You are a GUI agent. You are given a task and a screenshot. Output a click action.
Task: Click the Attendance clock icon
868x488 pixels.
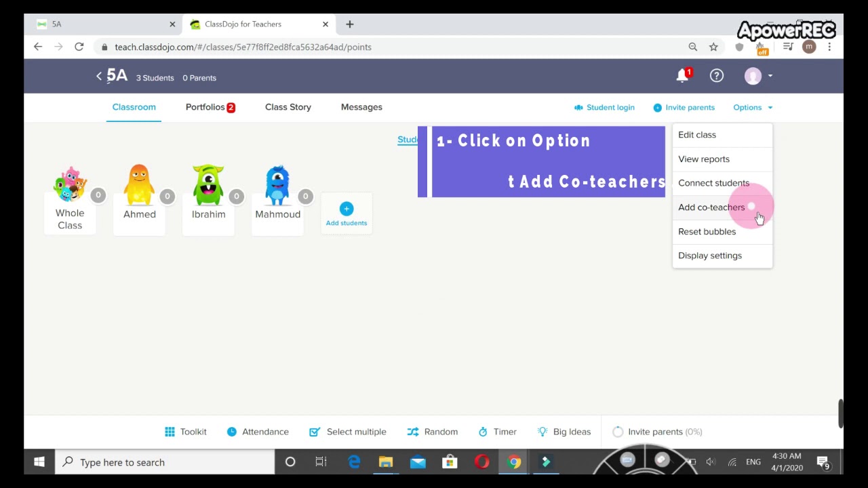pyautogui.click(x=232, y=432)
